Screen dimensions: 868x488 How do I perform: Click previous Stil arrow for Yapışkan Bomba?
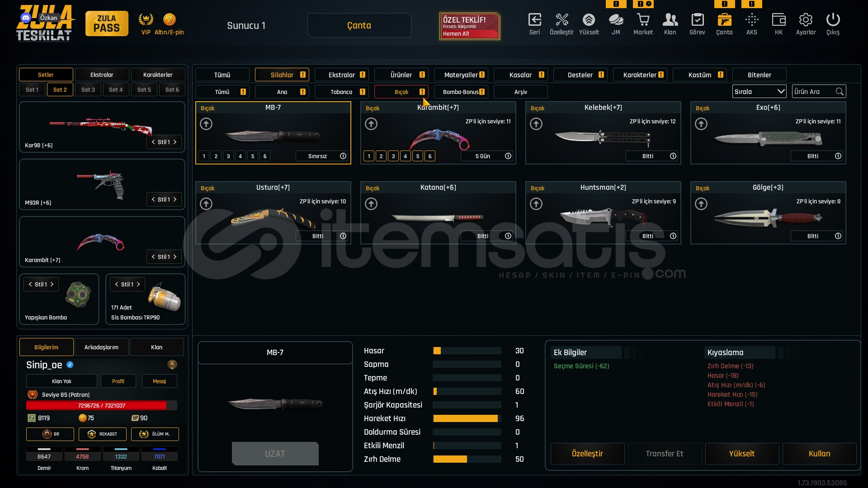click(x=30, y=285)
